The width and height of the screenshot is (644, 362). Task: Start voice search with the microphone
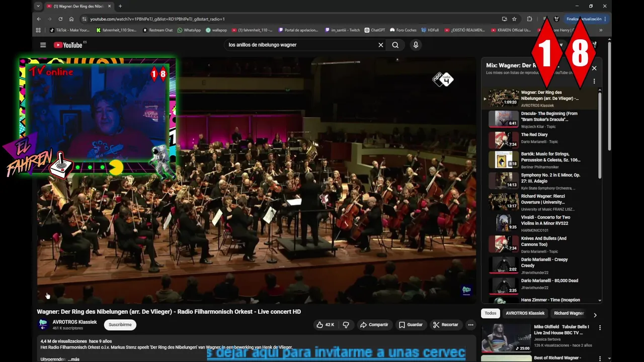pyautogui.click(x=416, y=45)
